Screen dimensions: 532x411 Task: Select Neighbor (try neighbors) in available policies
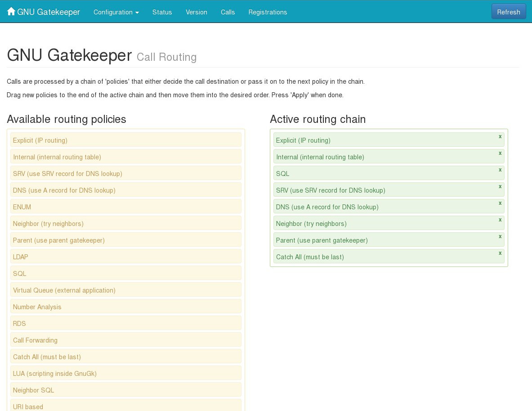(126, 223)
